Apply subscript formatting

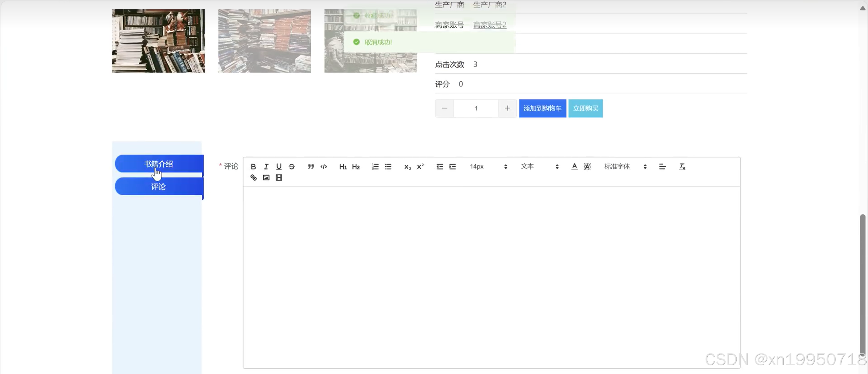point(407,167)
